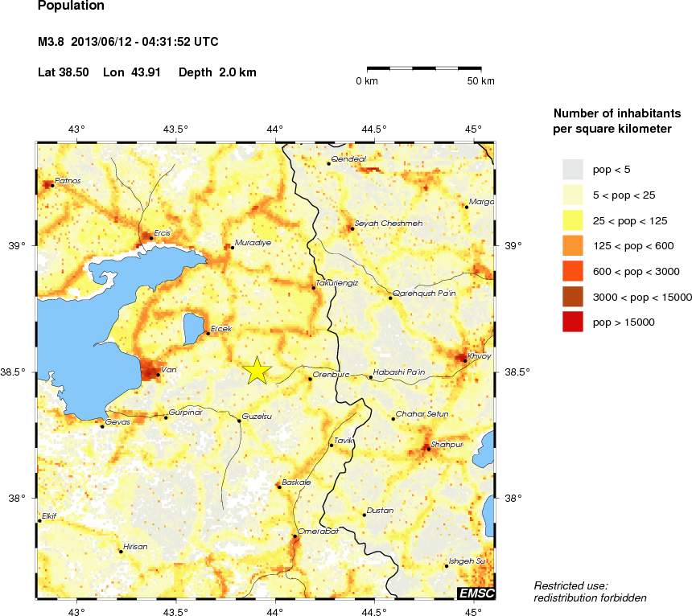The image size is (692, 616).
Task: Select the yellow '25 < pop < 125' swatch
Action: [x=572, y=220]
